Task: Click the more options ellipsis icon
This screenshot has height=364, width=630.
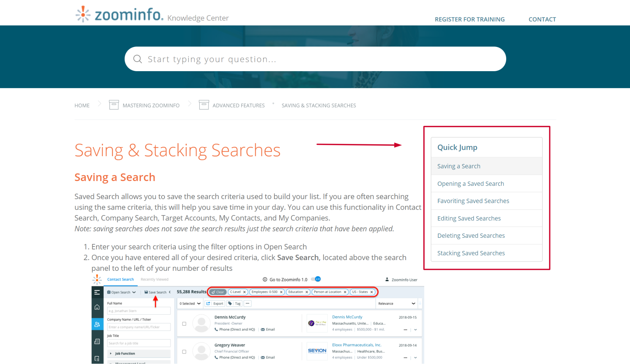Action: tap(248, 304)
